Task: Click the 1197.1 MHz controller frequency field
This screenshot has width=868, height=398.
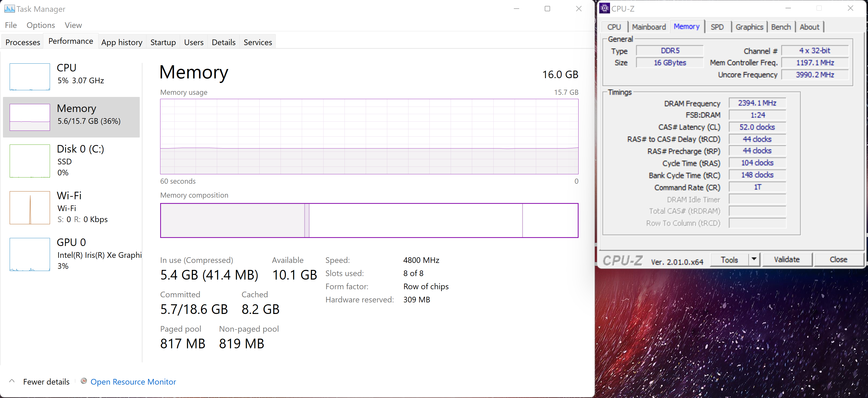Action: point(815,63)
